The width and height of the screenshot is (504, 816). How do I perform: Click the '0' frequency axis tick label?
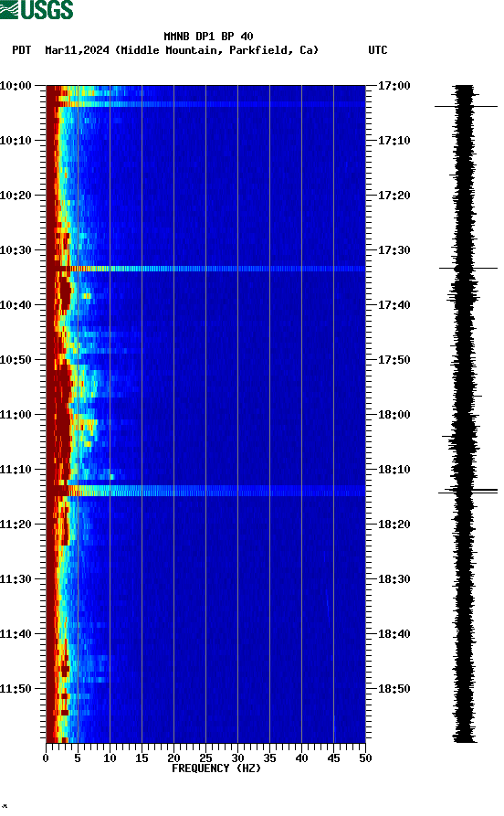pos(46,758)
